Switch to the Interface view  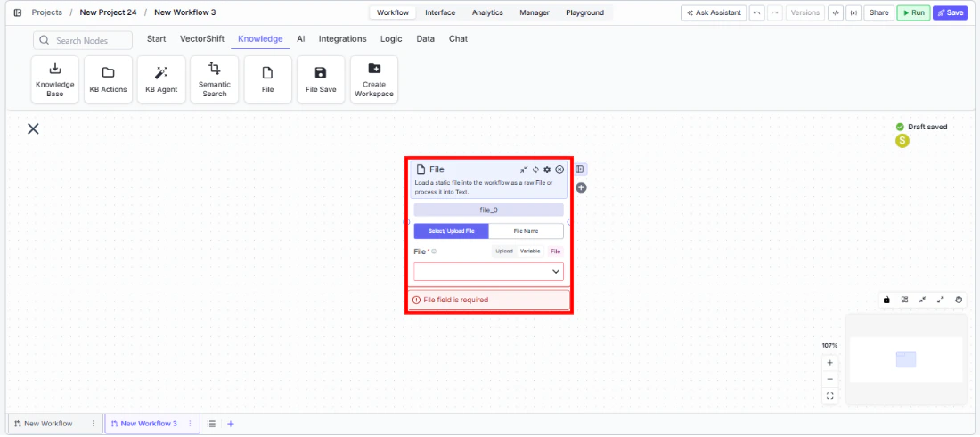(x=440, y=12)
